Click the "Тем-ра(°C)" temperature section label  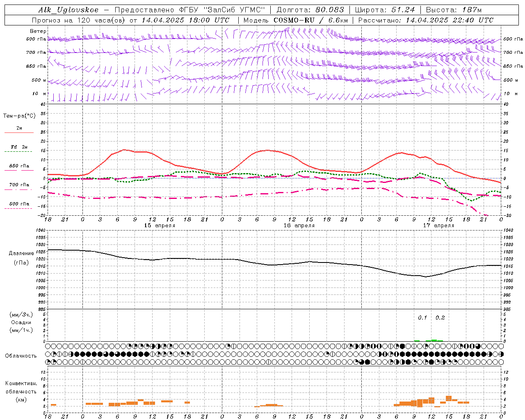click(x=19, y=116)
